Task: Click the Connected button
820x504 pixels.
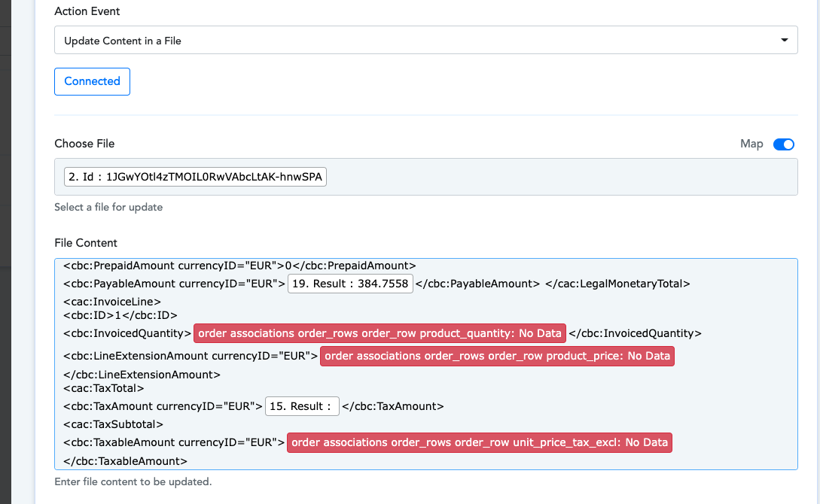Action: click(92, 81)
